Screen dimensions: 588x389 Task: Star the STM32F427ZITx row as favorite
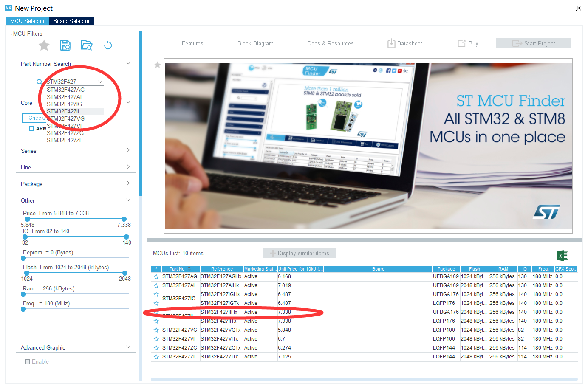(156, 357)
